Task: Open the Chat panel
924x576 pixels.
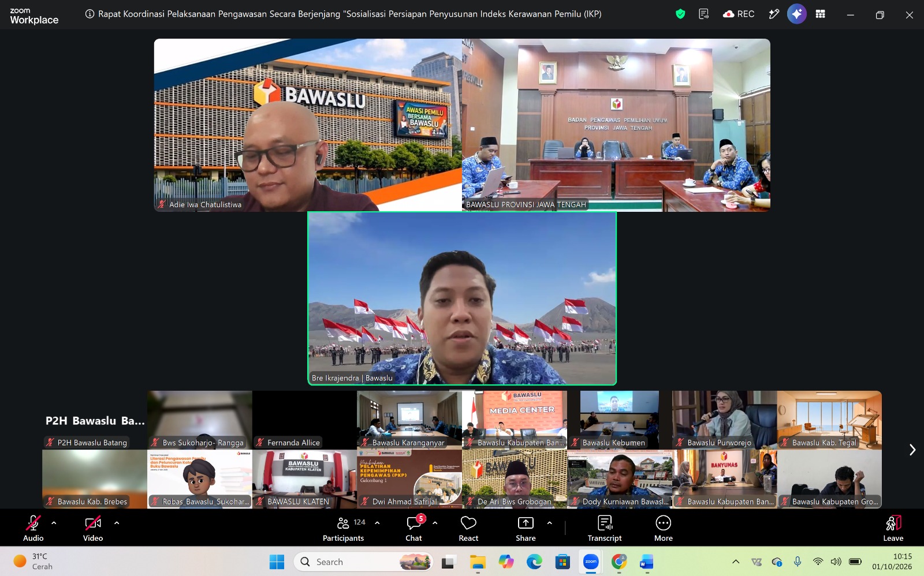Action: pyautogui.click(x=413, y=528)
